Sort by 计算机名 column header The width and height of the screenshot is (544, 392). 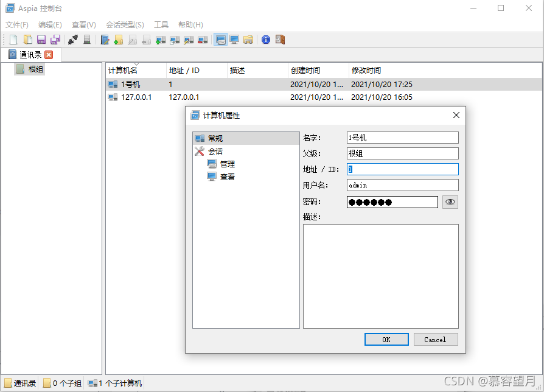click(x=136, y=71)
